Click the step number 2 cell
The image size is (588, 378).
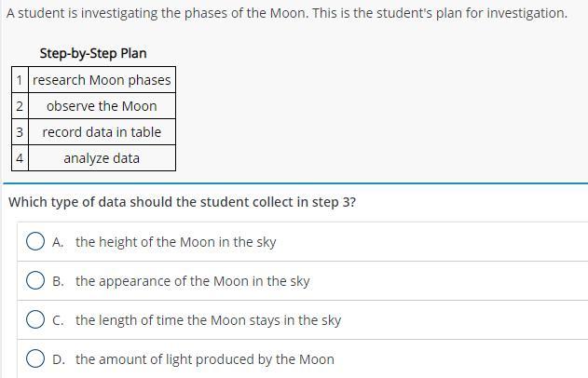pyautogui.click(x=20, y=106)
